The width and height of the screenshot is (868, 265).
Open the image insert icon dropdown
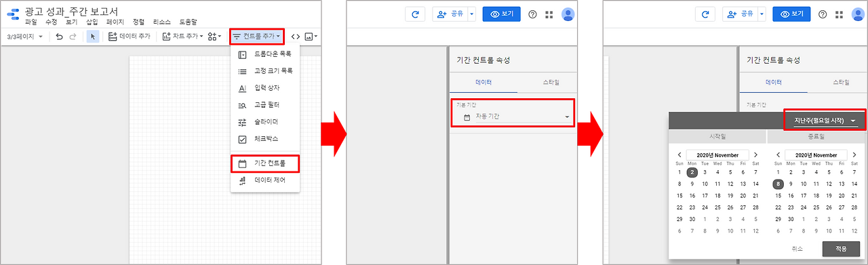(311, 37)
